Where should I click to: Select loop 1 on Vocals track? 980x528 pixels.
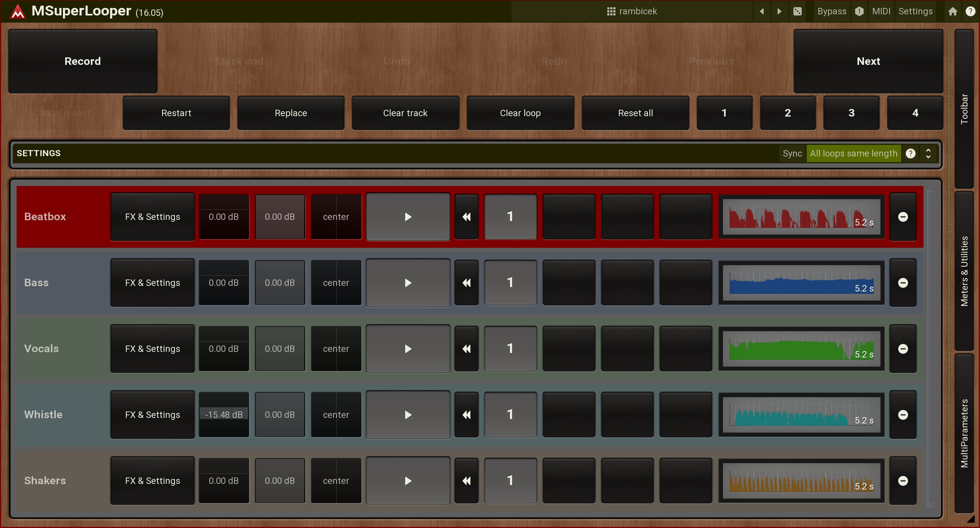click(x=510, y=349)
